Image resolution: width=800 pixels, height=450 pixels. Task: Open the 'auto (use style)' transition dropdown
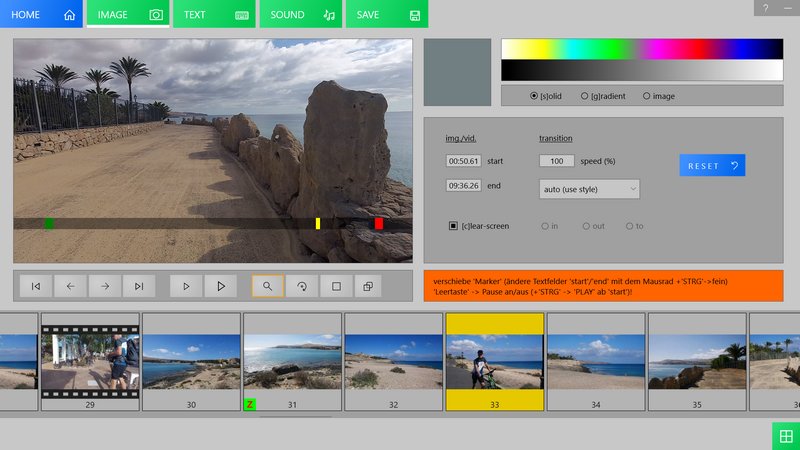(589, 189)
